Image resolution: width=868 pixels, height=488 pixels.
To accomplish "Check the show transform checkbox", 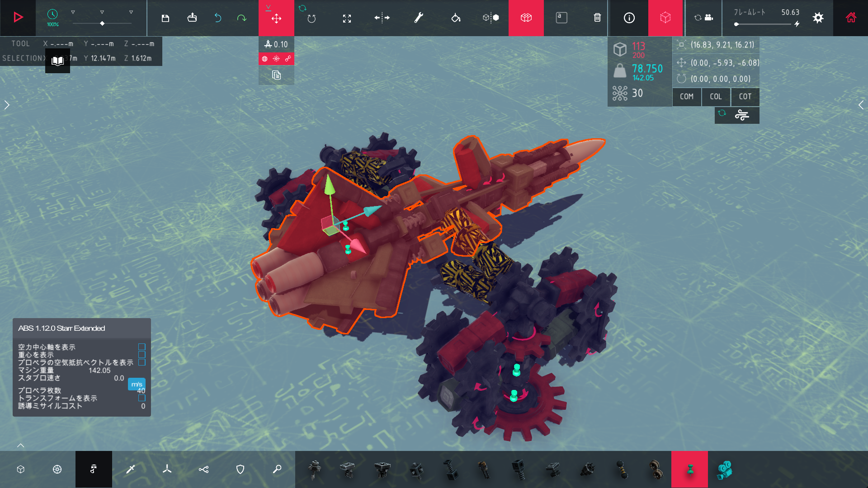I will pos(142,398).
